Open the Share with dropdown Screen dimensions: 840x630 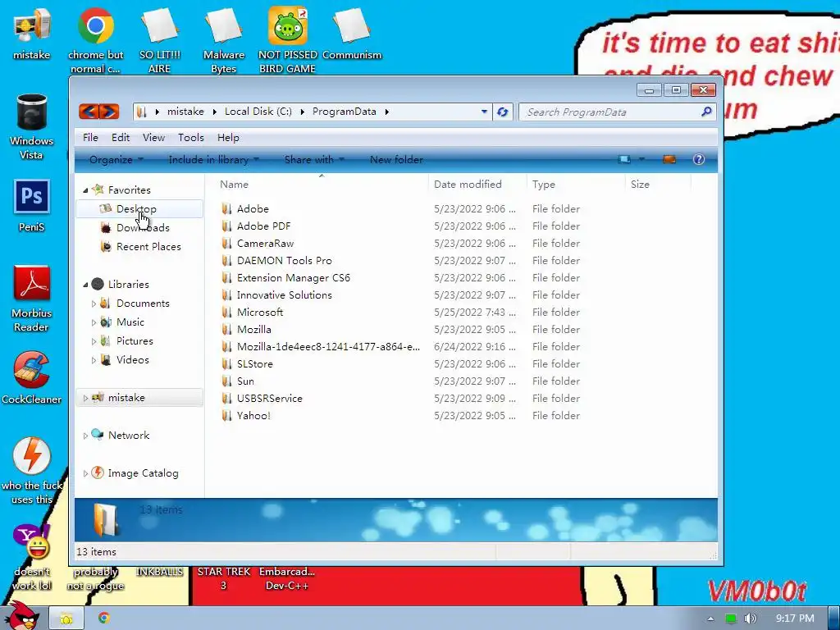coord(314,160)
